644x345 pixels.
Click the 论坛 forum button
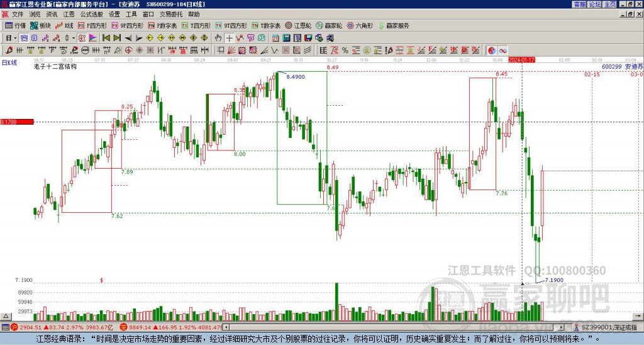(x=595, y=4)
